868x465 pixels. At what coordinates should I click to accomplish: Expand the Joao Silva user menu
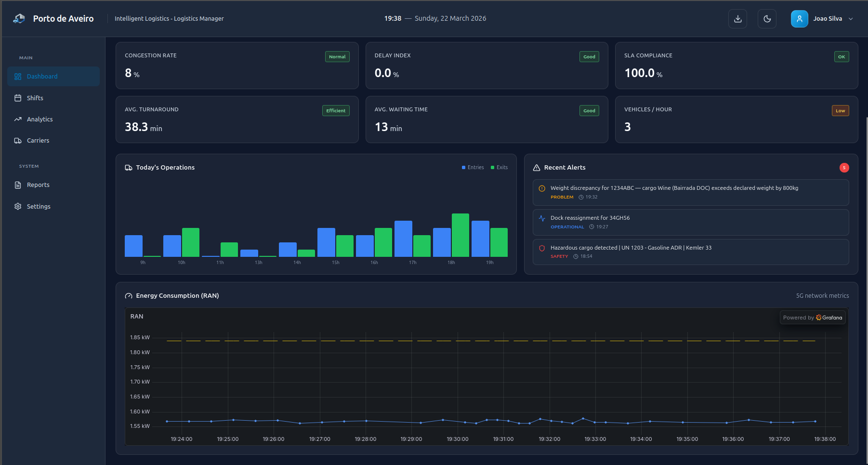(x=823, y=18)
